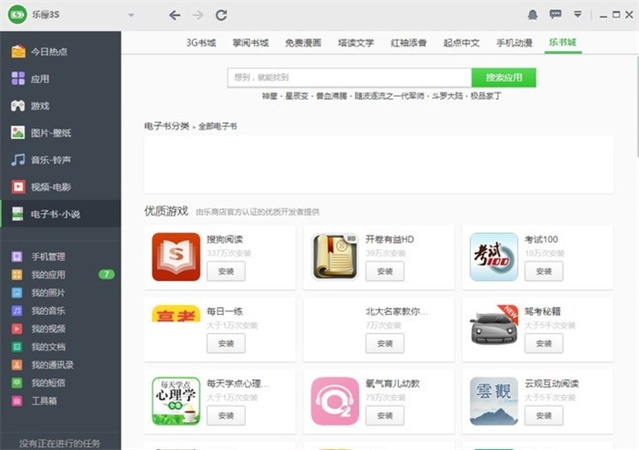
Task: Open 图片-壁纸 section
Action: point(60,133)
